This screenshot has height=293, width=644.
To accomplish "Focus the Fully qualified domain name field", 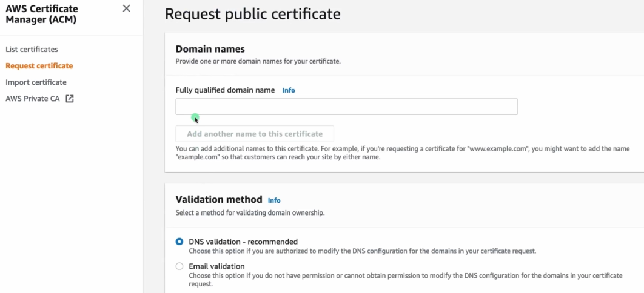I will coord(346,107).
